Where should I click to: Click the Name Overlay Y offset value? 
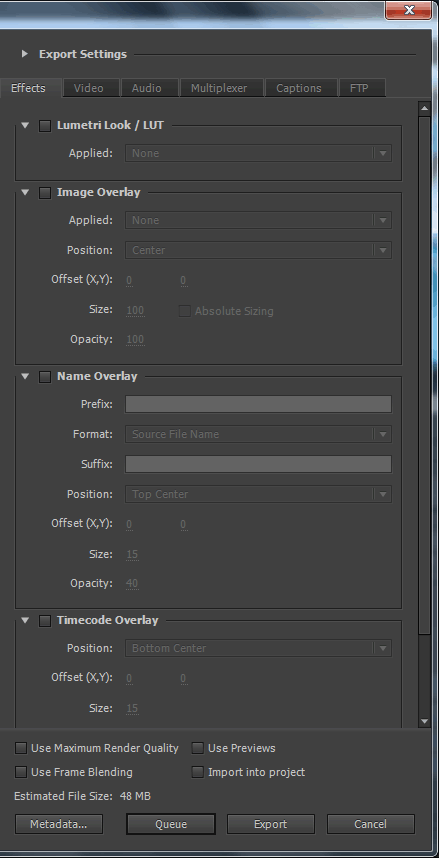click(183, 524)
